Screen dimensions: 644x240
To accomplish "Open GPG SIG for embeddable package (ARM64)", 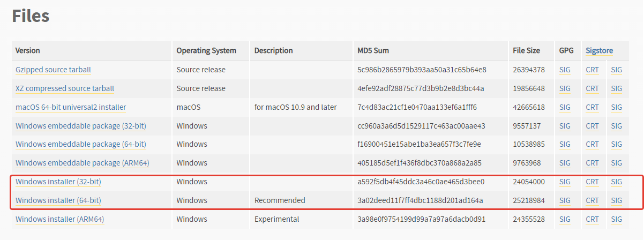I will pos(565,163).
